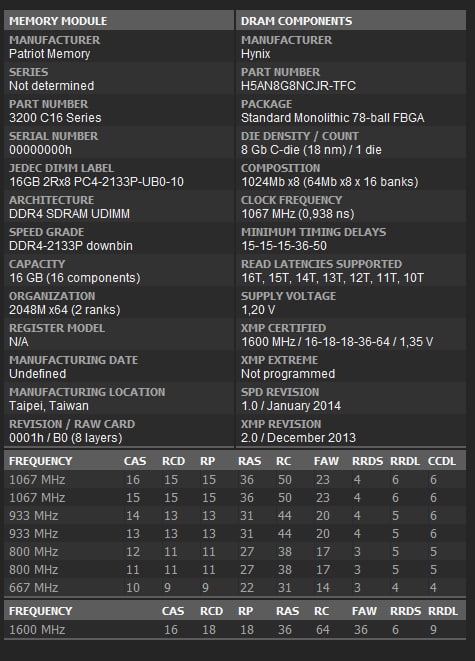Click manufacturing date 'Undefined'
Screen dimensions: 475x661
pyautogui.click(x=38, y=374)
